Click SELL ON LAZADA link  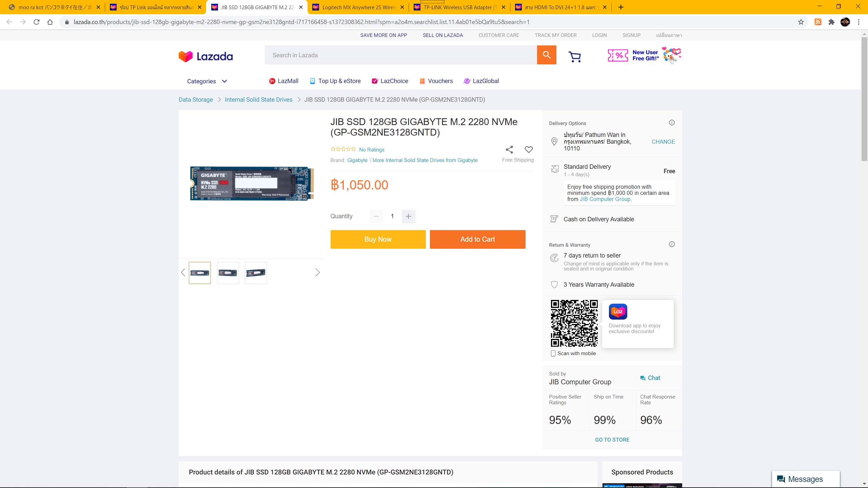pos(442,35)
